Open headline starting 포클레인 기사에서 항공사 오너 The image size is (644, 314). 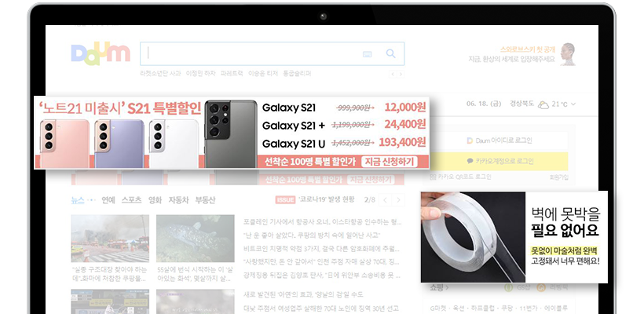point(323,222)
